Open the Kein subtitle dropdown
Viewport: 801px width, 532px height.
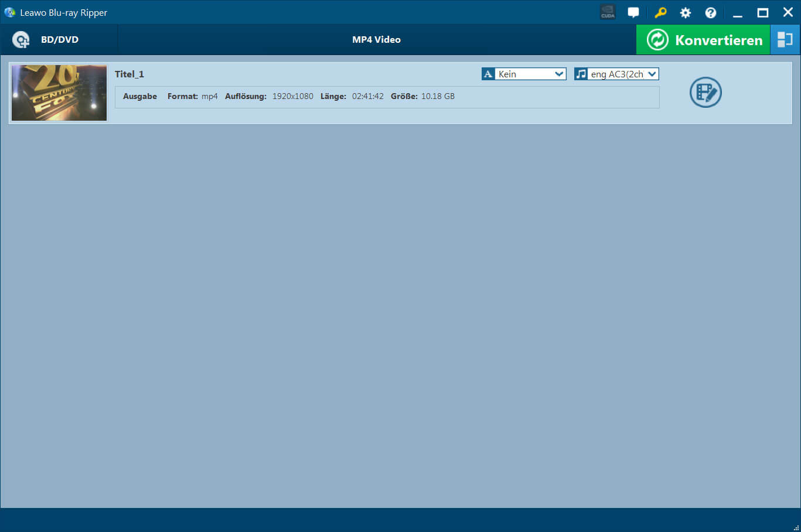pos(531,74)
